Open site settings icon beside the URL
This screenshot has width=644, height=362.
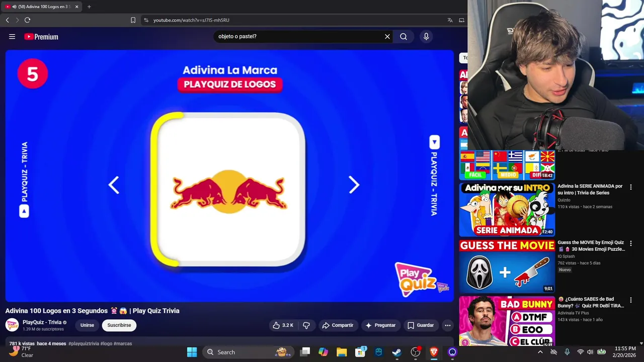pyautogui.click(x=146, y=20)
